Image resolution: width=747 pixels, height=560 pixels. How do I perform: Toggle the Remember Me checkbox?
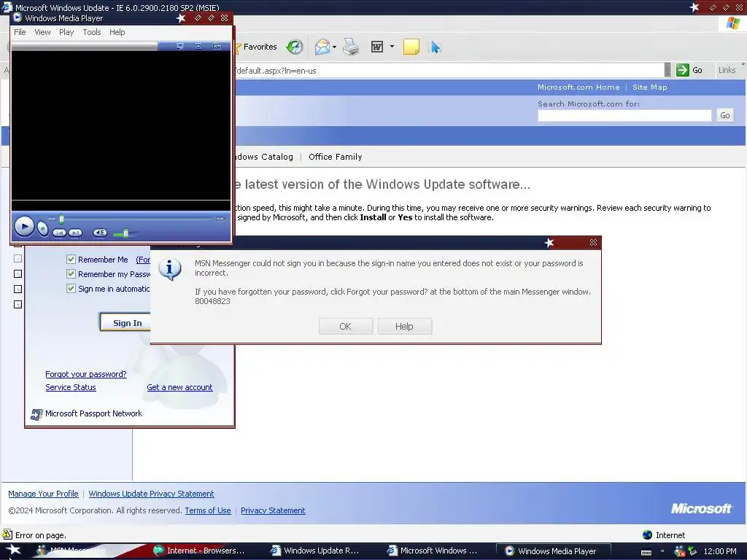pyautogui.click(x=71, y=260)
